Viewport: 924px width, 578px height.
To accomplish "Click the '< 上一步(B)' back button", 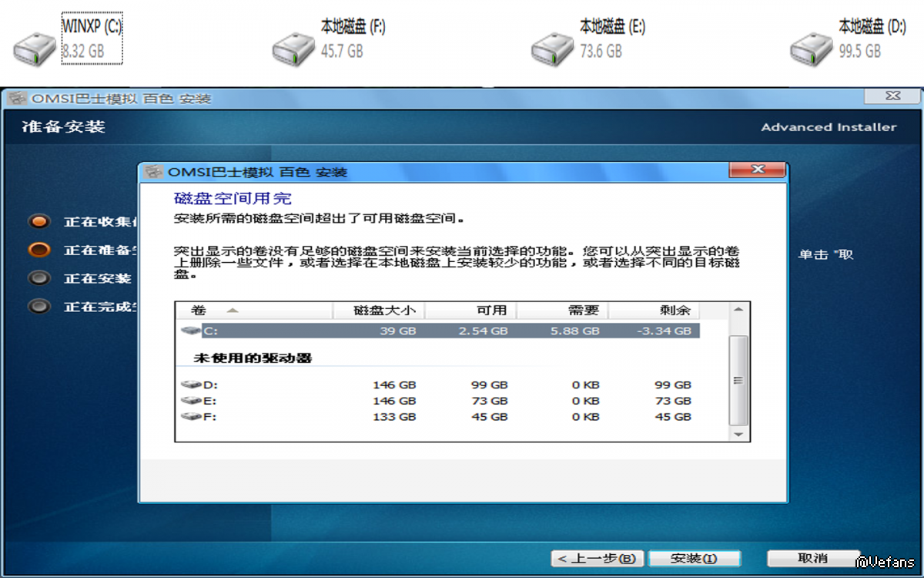I will tap(597, 559).
